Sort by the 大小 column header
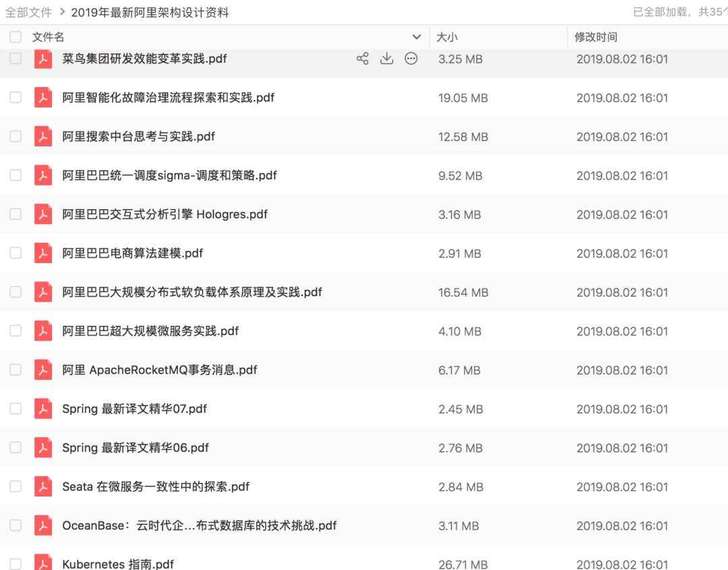 coord(447,37)
